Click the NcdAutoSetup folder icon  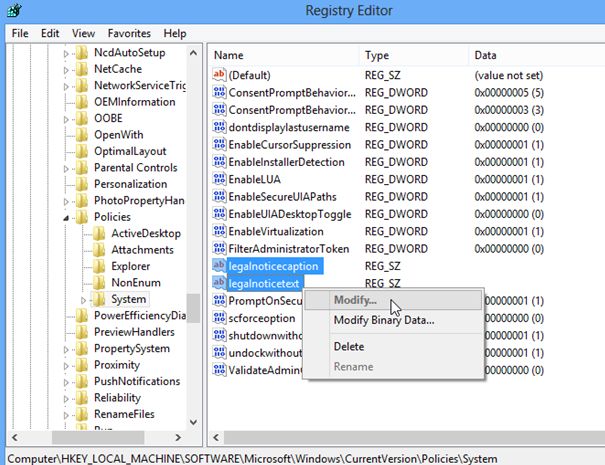82,52
